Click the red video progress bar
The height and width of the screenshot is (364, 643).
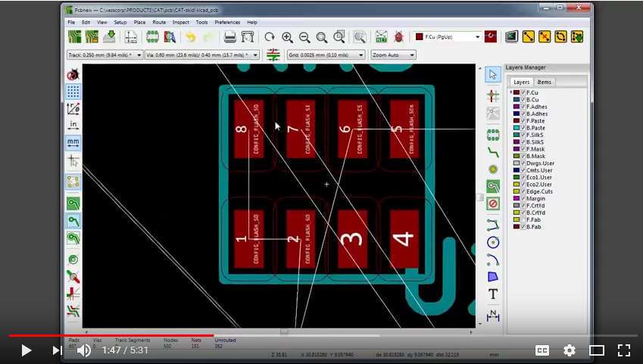[111, 335]
